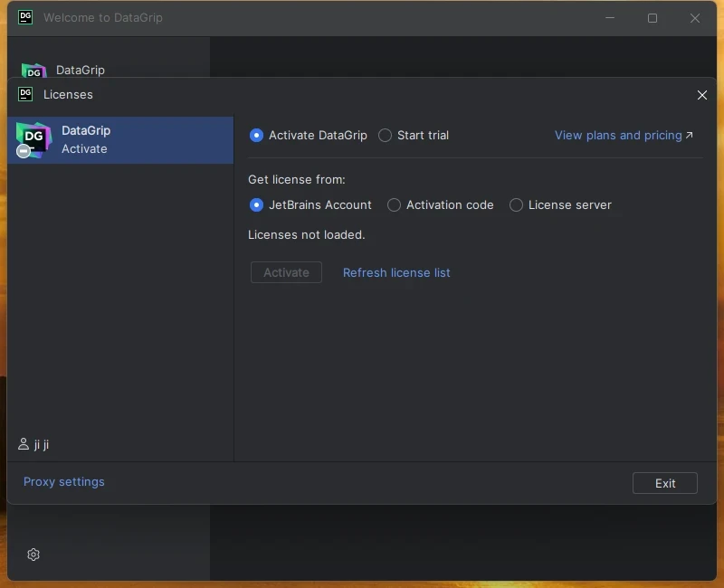Close the Welcome to DataGrip window

click(x=695, y=18)
